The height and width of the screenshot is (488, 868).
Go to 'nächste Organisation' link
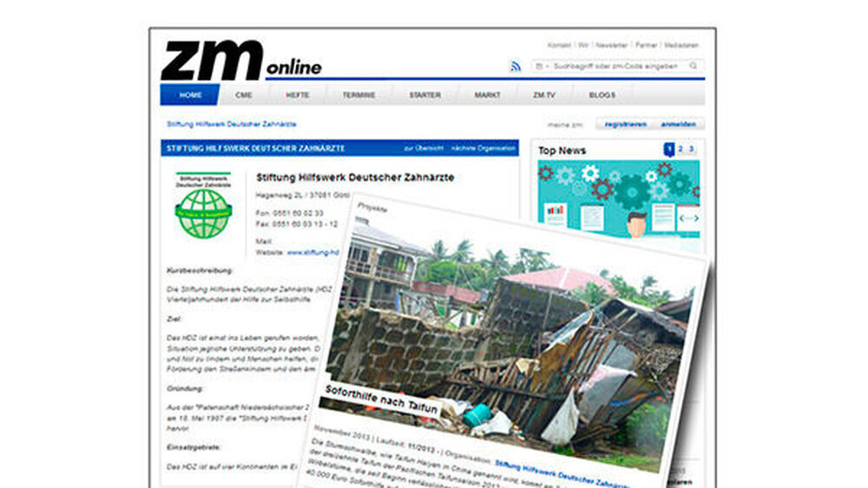click(x=483, y=148)
